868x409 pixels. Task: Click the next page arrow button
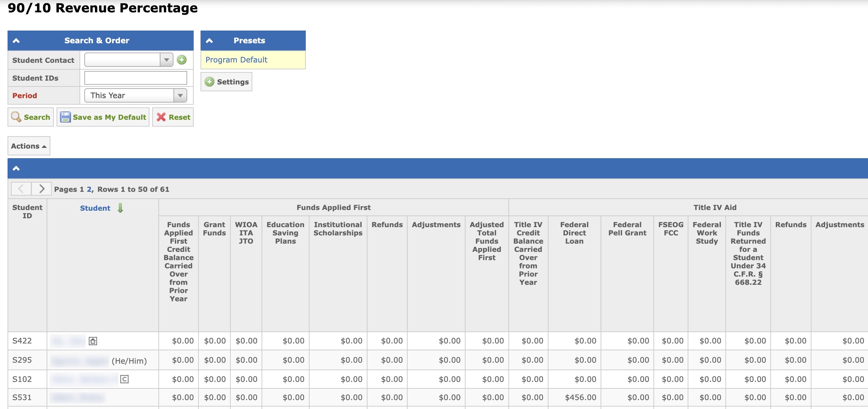(x=41, y=189)
